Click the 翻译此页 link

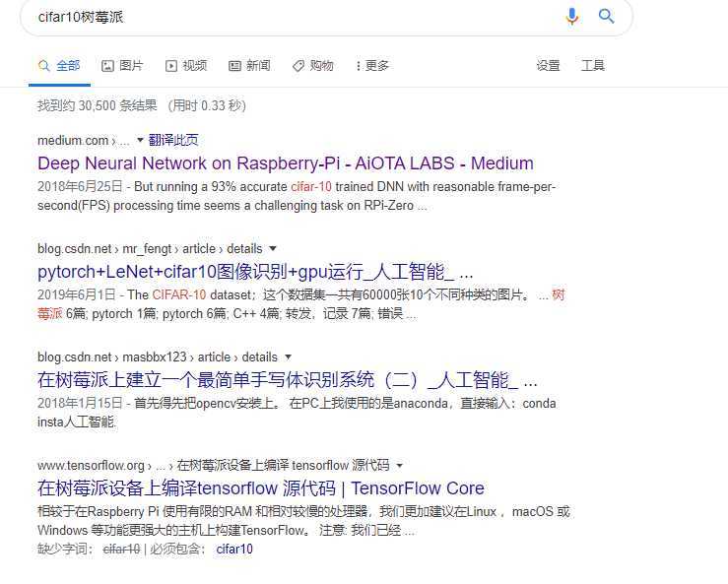pyautogui.click(x=173, y=140)
